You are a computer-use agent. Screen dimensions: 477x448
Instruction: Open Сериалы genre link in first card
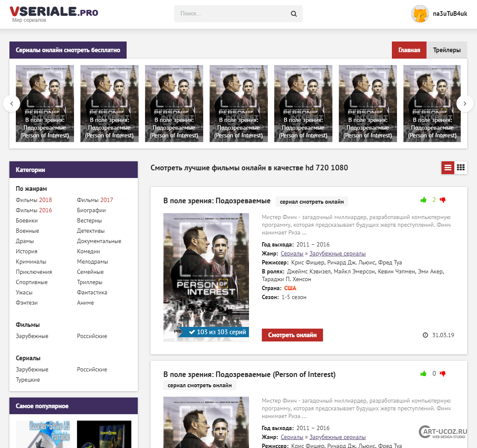tap(292, 253)
